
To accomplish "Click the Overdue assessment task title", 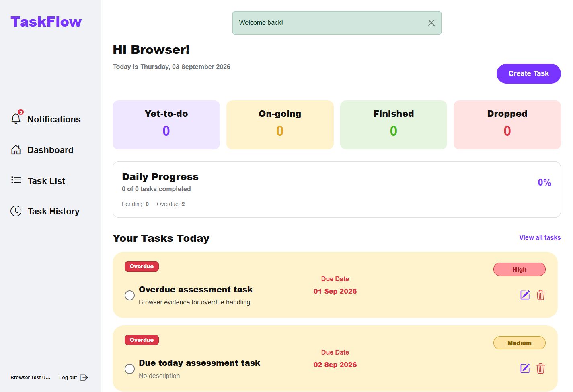I will pos(196,290).
